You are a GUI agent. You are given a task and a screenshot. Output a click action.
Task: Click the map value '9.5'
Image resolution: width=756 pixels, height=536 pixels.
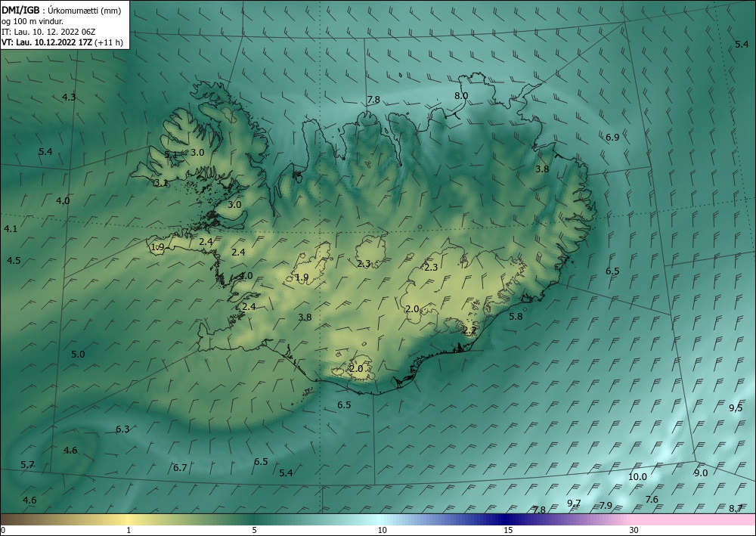click(736, 408)
